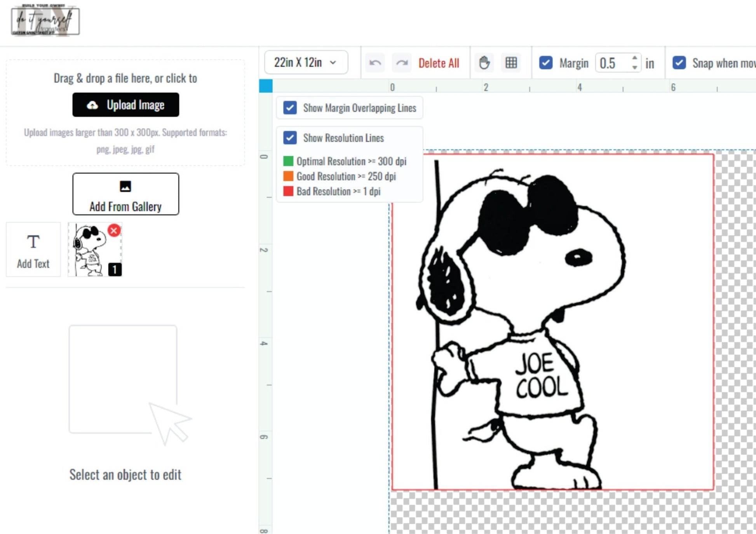Decrease margin using the down stepper arrow
756x534 pixels.
[635, 67]
